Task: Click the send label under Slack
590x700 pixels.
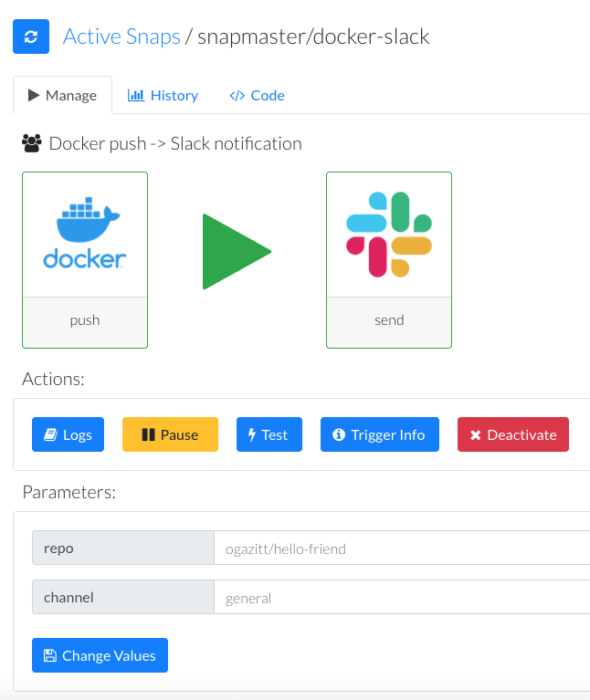Action: pos(389,320)
